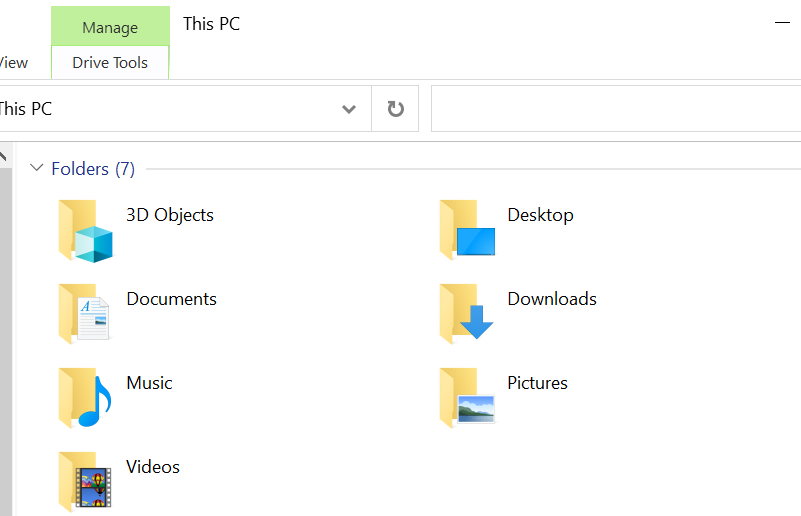Viewport: 801px width, 516px height.
Task: Open the address bar history dropdown arrow
Action: coord(349,109)
